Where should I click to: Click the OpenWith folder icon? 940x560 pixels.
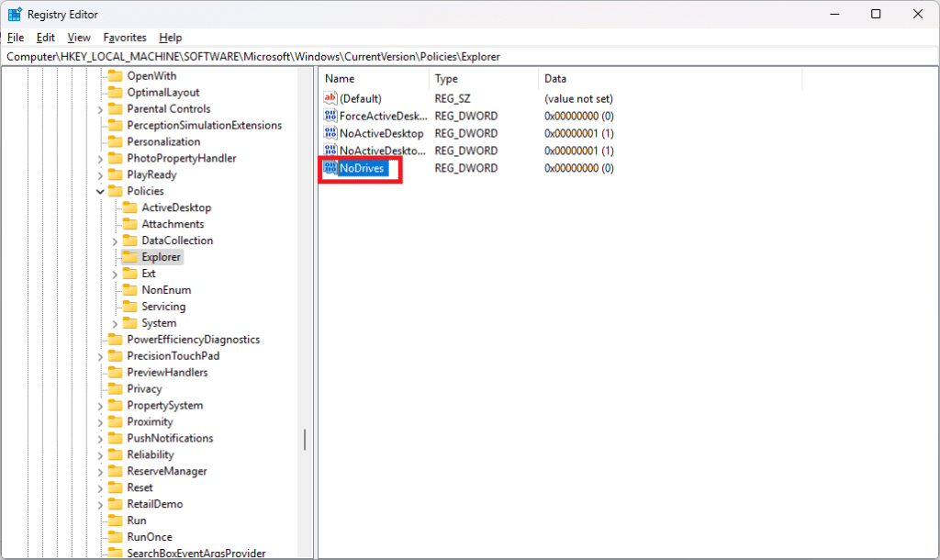click(x=115, y=75)
